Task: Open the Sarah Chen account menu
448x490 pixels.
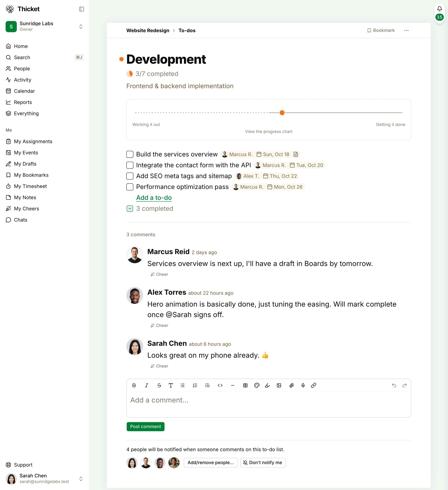Action: click(x=45, y=479)
